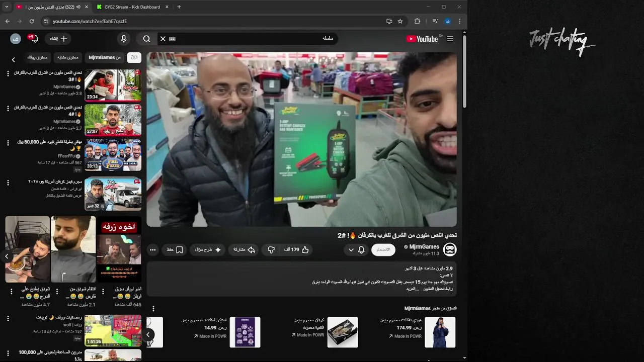Screen dimensions: 644x362
Task: Open the short of man cooking on stairs
Action: [28, 249]
